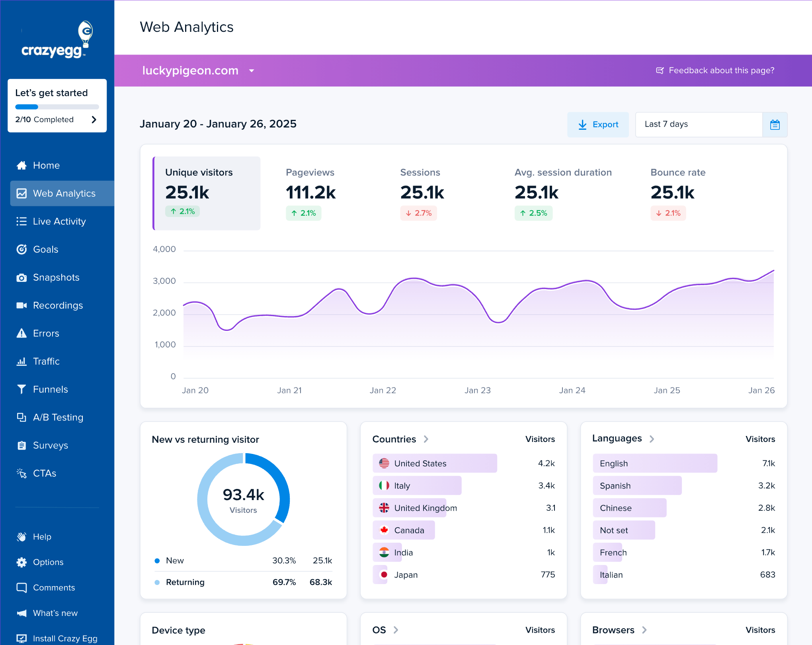Click the Let's get started progress bar
812x645 pixels.
57,107
